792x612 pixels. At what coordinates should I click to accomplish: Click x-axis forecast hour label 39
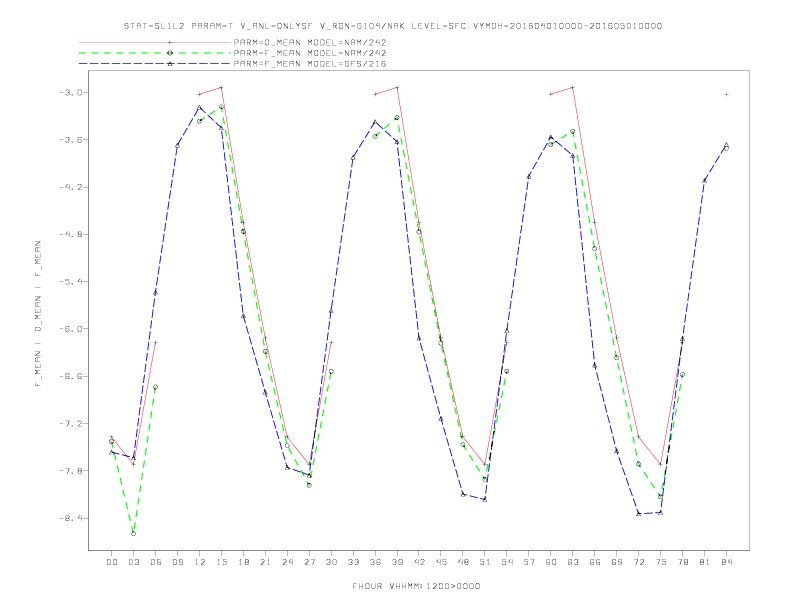pyautogui.click(x=397, y=562)
